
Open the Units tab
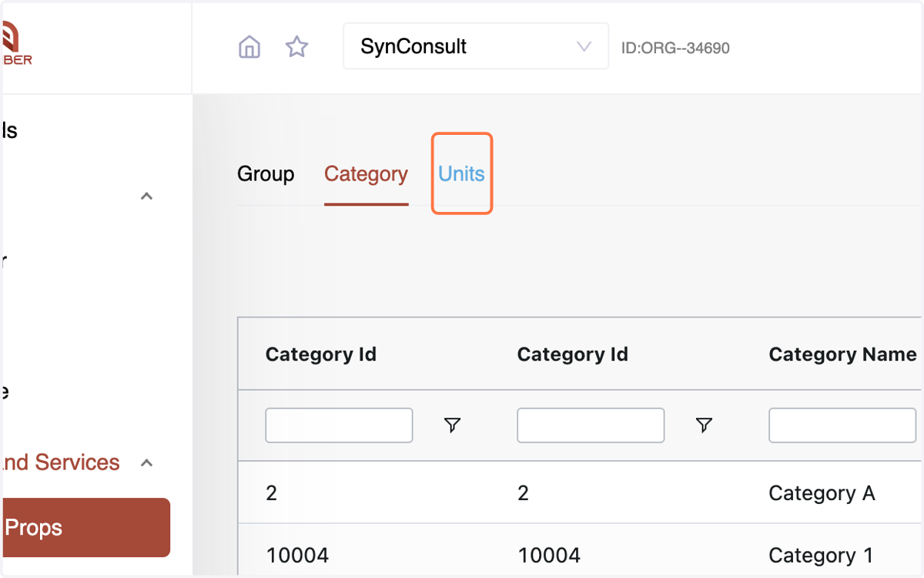coord(461,174)
